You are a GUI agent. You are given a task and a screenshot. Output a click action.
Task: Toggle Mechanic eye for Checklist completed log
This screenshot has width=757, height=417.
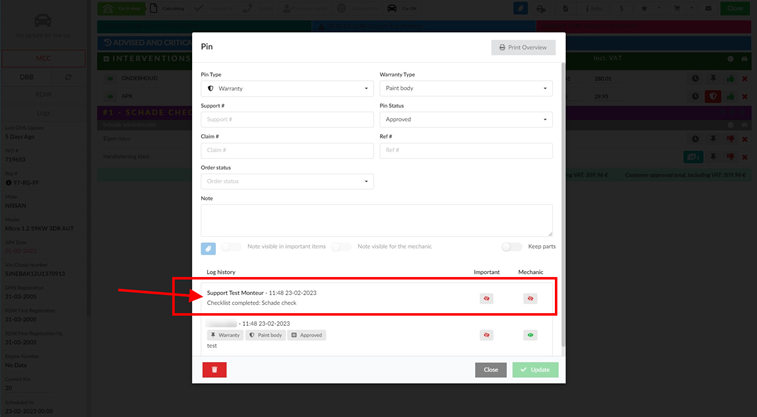(530, 298)
